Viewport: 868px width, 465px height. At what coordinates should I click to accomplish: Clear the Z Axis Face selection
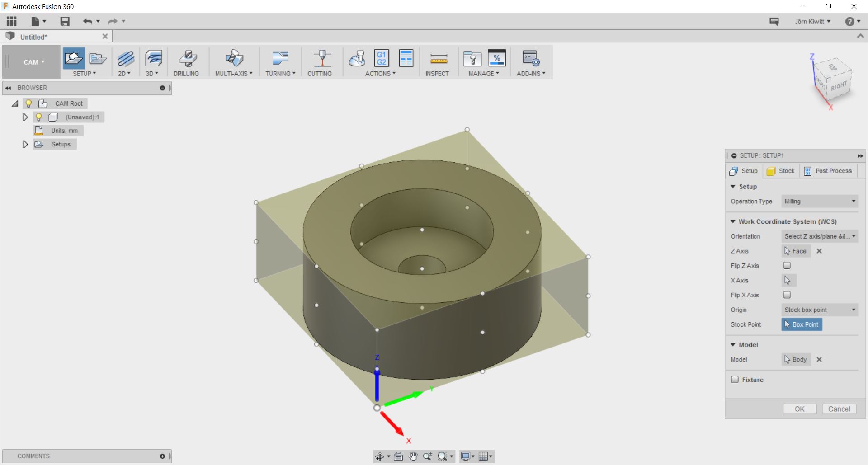coord(819,251)
